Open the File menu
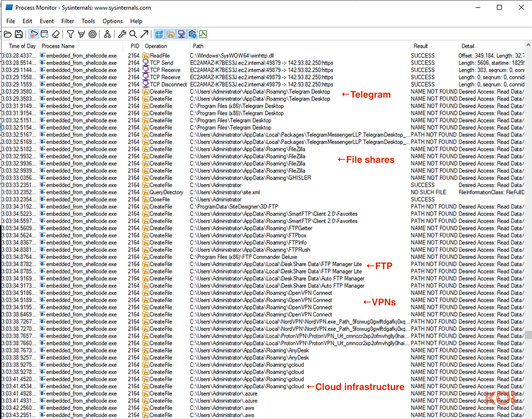532x419 pixels. click(11, 21)
